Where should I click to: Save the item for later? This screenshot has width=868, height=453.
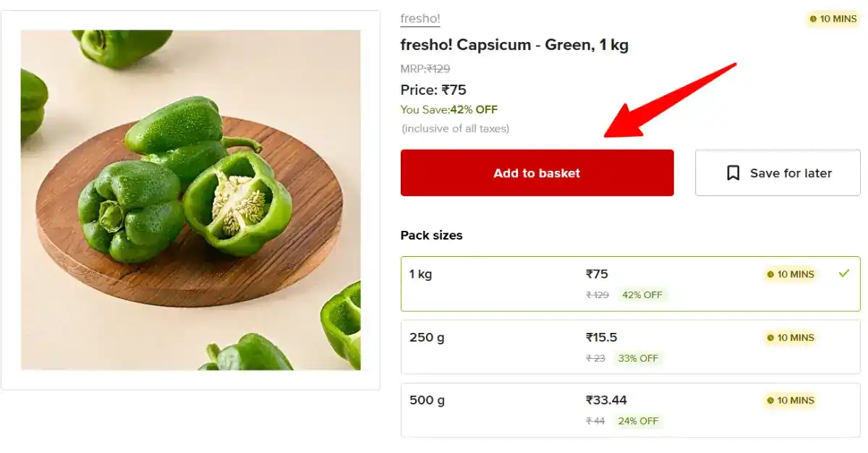coord(778,172)
